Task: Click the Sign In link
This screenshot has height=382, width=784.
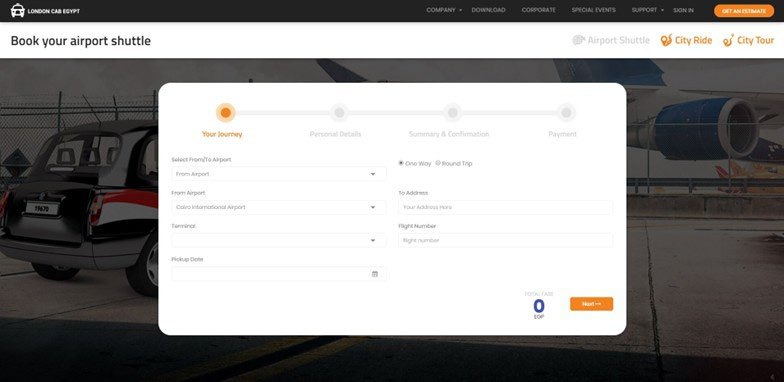Action: (683, 10)
